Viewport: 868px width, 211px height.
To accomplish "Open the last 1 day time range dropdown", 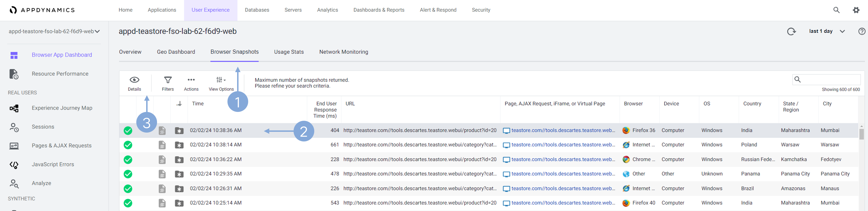I will point(827,31).
